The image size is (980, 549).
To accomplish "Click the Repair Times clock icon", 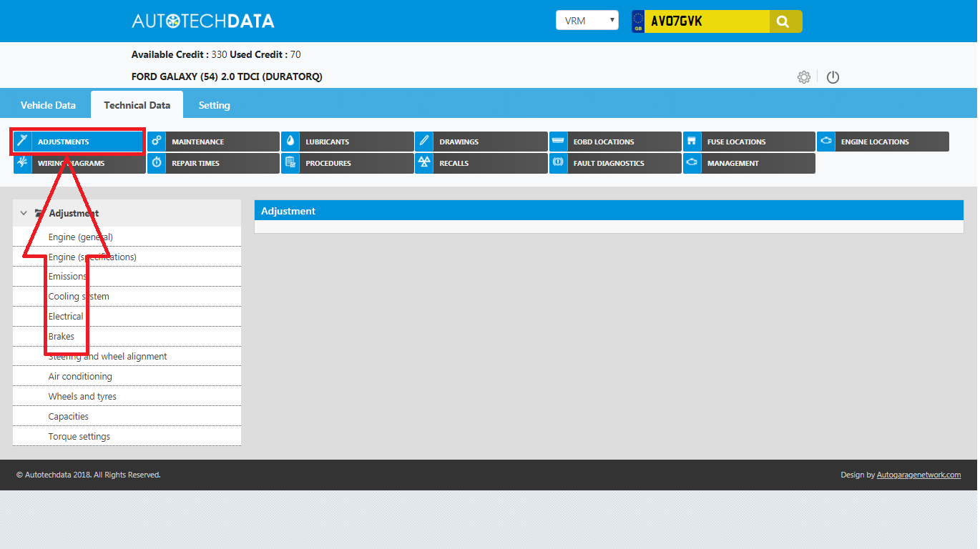I will point(157,163).
